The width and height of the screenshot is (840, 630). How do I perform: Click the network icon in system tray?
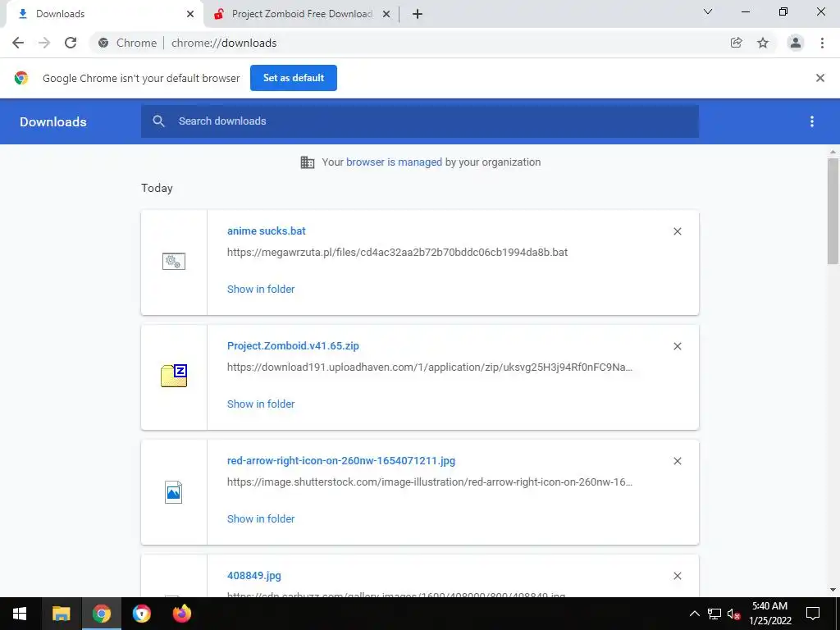(714, 614)
